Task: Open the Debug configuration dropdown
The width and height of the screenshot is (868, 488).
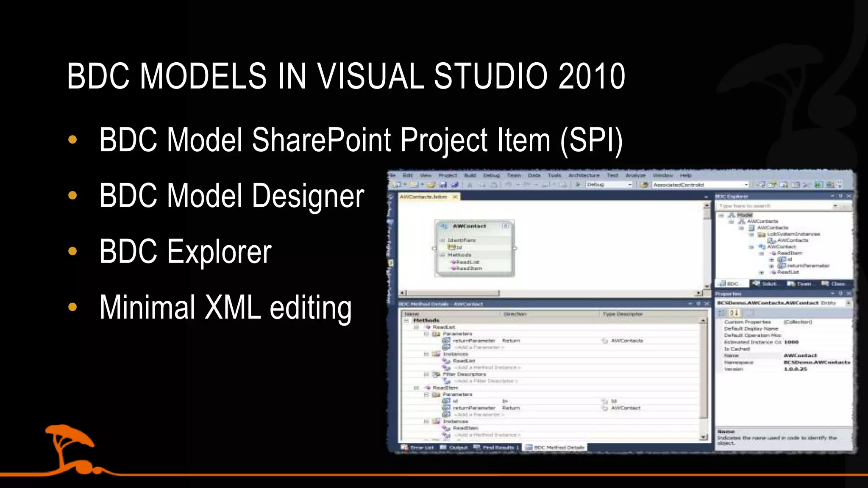Action: click(x=630, y=185)
